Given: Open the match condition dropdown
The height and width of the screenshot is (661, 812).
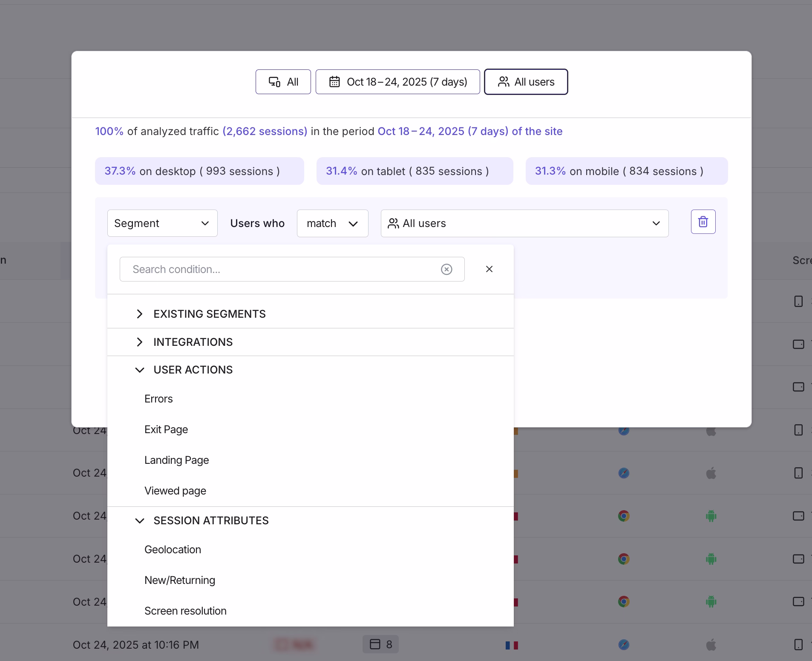Looking at the screenshot, I should [332, 223].
